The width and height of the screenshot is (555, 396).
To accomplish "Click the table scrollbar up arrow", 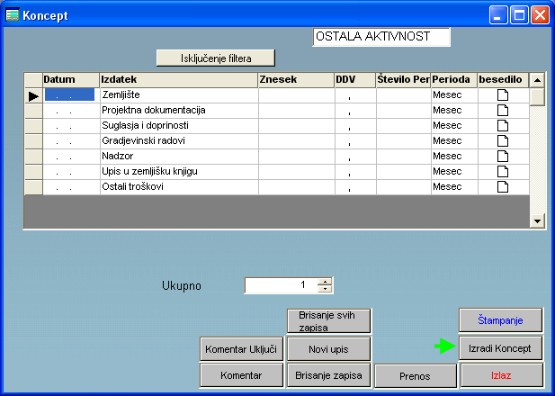I will [x=537, y=80].
